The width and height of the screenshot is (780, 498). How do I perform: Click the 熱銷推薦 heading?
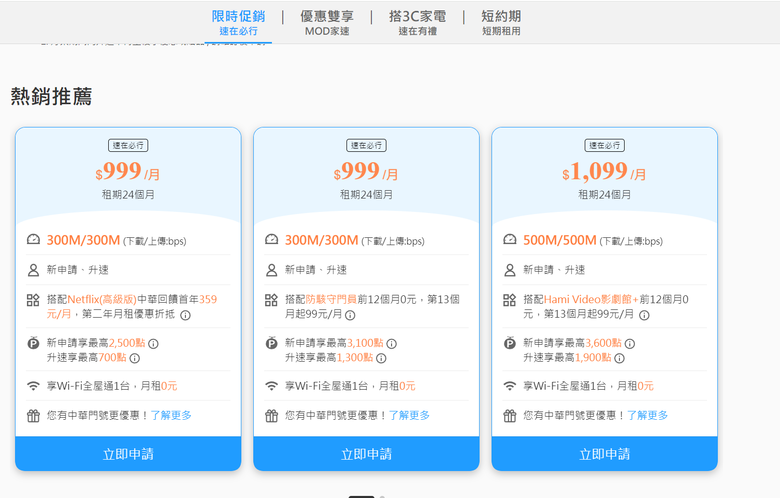coord(51,96)
